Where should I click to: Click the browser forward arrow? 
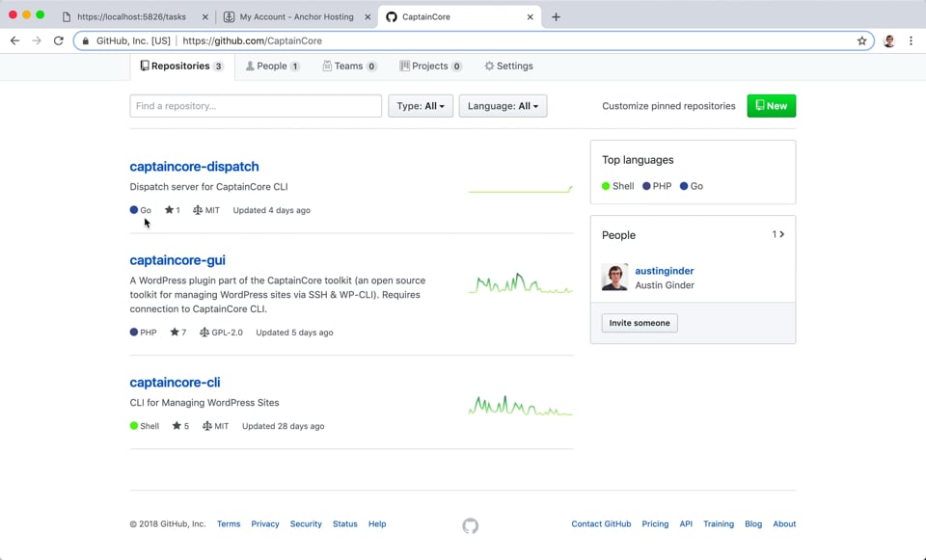point(37,40)
